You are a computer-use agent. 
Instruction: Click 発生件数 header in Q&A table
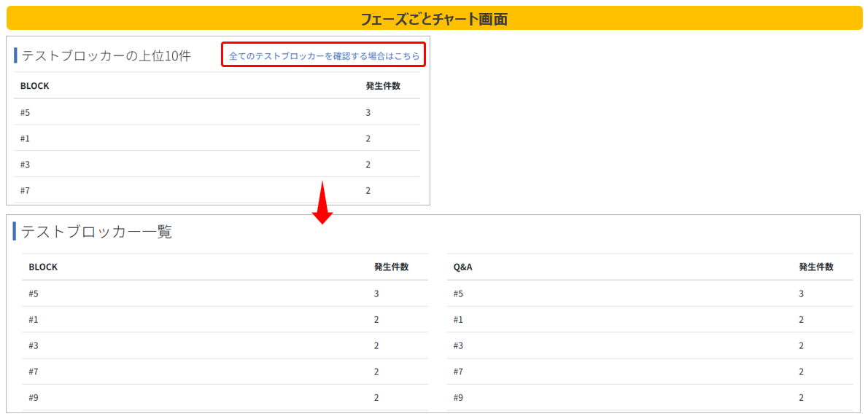(x=816, y=267)
